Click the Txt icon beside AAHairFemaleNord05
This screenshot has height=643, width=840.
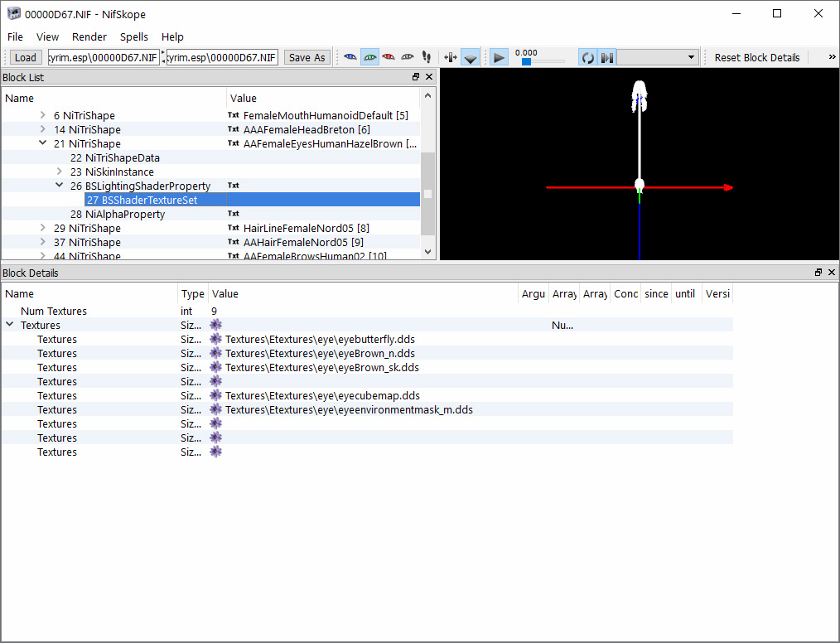pyautogui.click(x=233, y=241)
